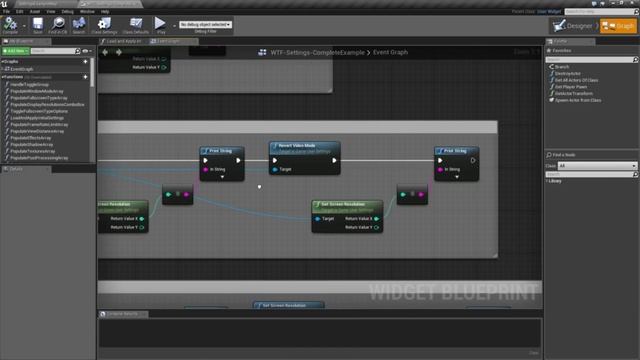Open the Edit menu
The image size is (640, 360).
coord(20,11)
